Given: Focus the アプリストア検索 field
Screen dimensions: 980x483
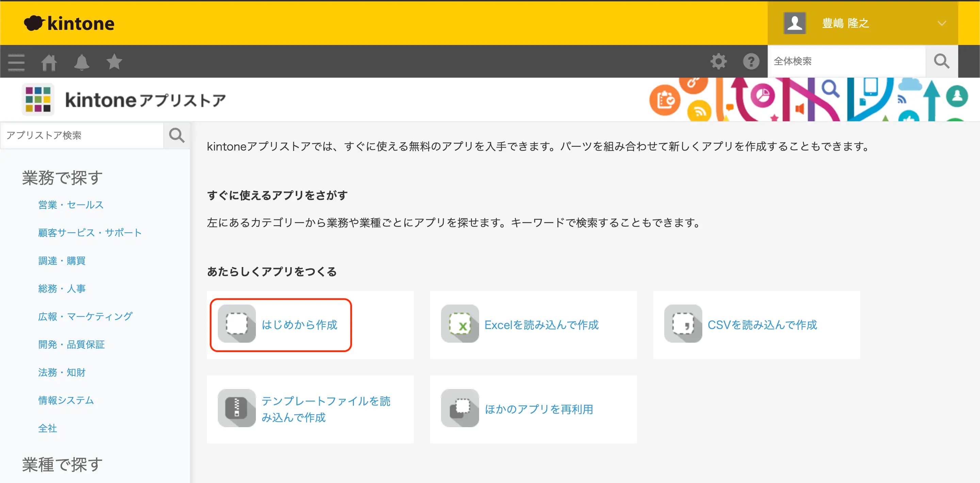Looking at the screenshot, I should 82,135.
